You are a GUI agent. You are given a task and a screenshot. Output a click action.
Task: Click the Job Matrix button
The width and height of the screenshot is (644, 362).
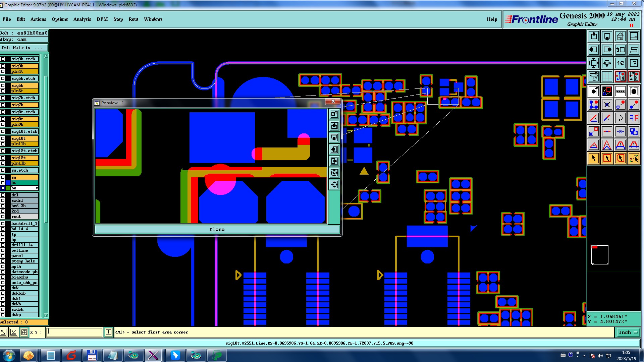tap(24, 48)
